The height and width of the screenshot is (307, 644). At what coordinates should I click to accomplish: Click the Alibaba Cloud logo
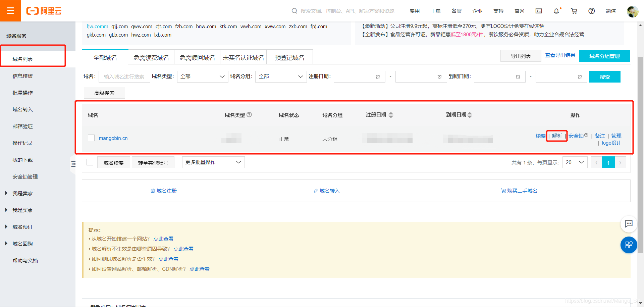click(44, 11)
